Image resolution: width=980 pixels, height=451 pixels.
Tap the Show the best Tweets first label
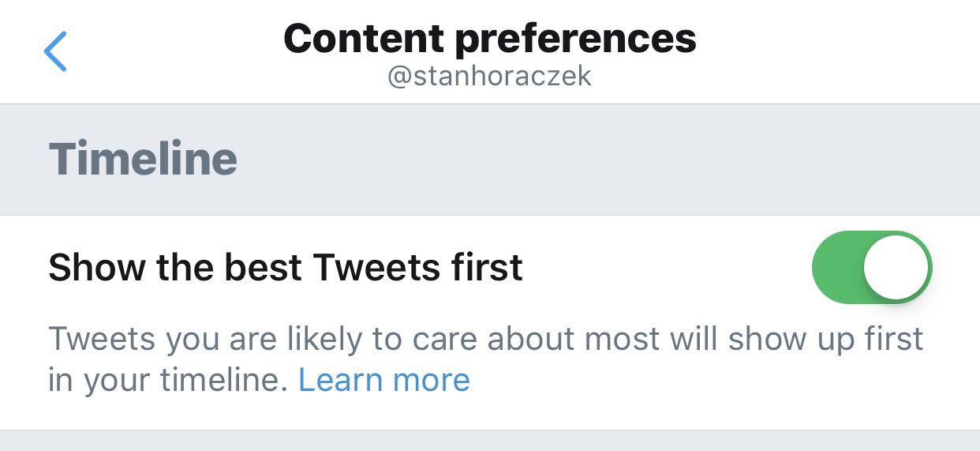(285, 268)
